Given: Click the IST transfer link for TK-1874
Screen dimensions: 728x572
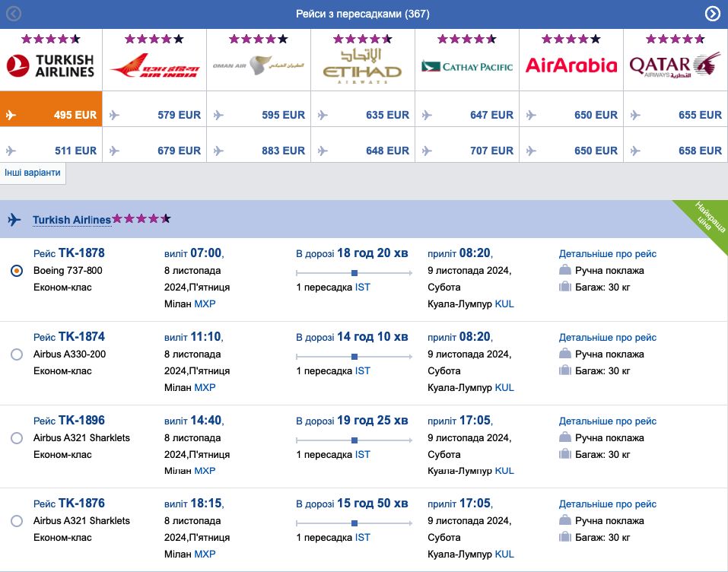Looking at the screenshot, I should point(363,370).
